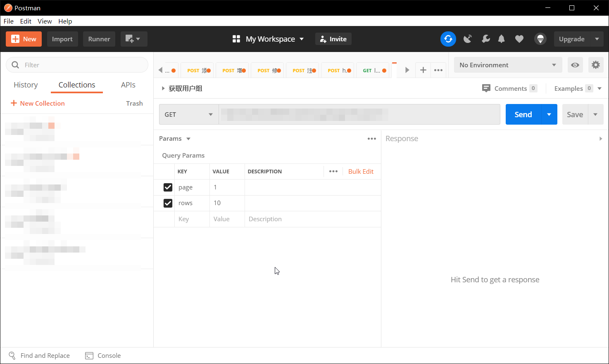Image resolution: width=609 pixels, height=364 pixels.
Task: Click the Upgrade button
Action: (572, 39)
